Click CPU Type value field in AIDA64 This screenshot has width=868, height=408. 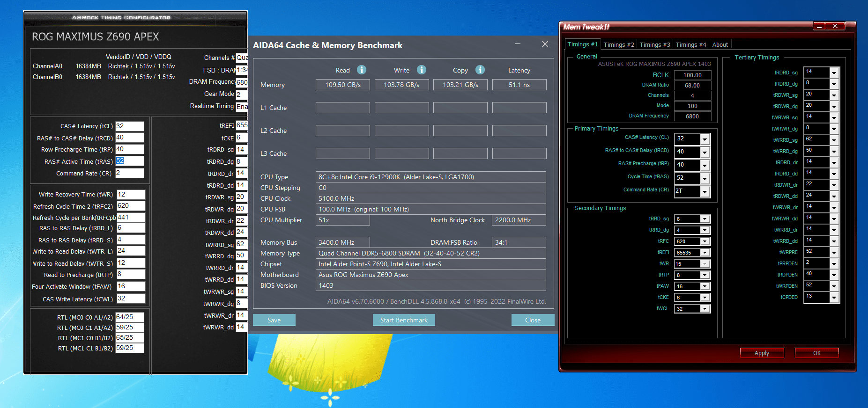click(430, 177)
